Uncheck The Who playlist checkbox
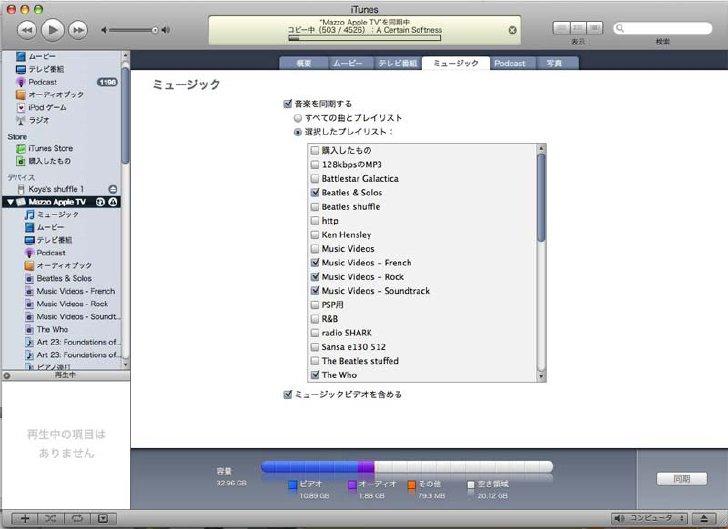The height and width of the screenshot is (529, 728). tap(315, 375)
